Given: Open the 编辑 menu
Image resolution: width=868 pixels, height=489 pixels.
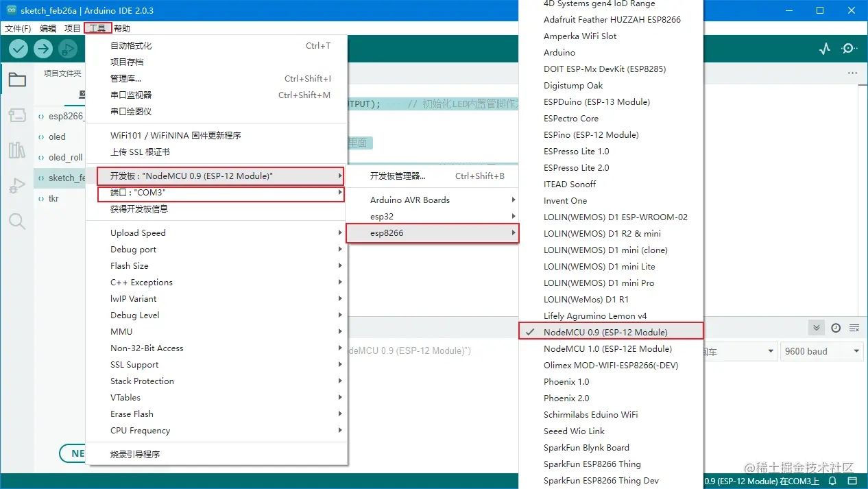Looking at the screenshot, I should click(x=48, y=28).
